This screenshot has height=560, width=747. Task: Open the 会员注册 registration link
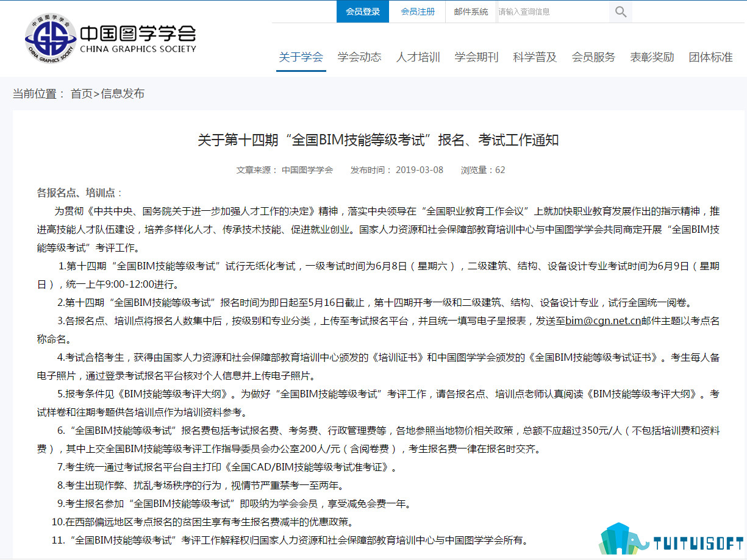pos(418,12)
